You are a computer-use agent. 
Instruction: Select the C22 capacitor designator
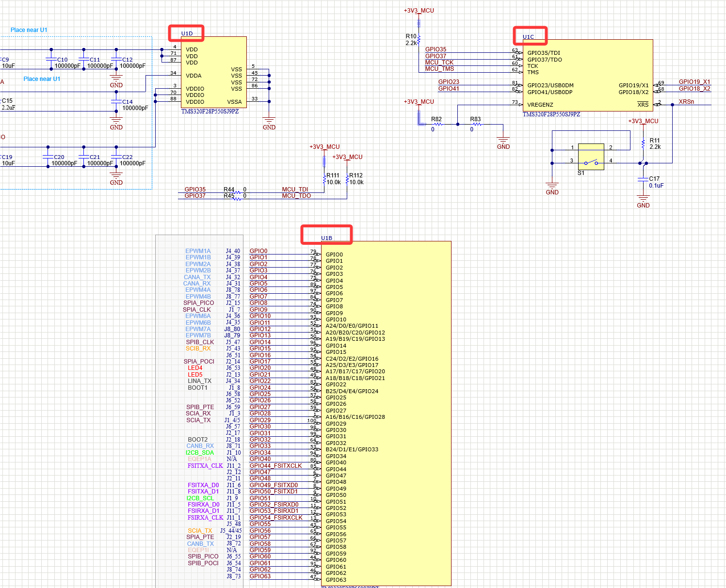128,157
